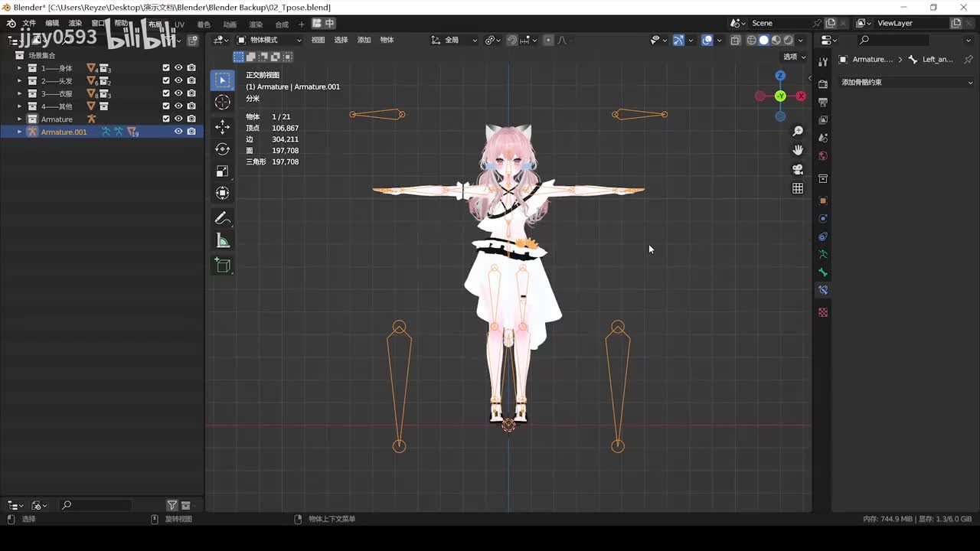
Task: Uncheck the 1——身体 collection checkbox
Action: (166, 68)
